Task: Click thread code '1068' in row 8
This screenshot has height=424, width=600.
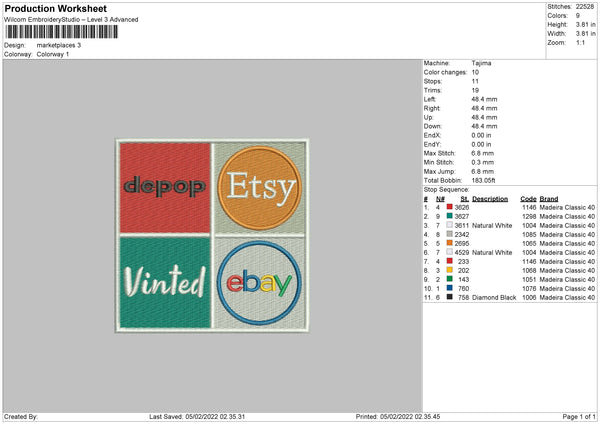Action: point(529,271)
